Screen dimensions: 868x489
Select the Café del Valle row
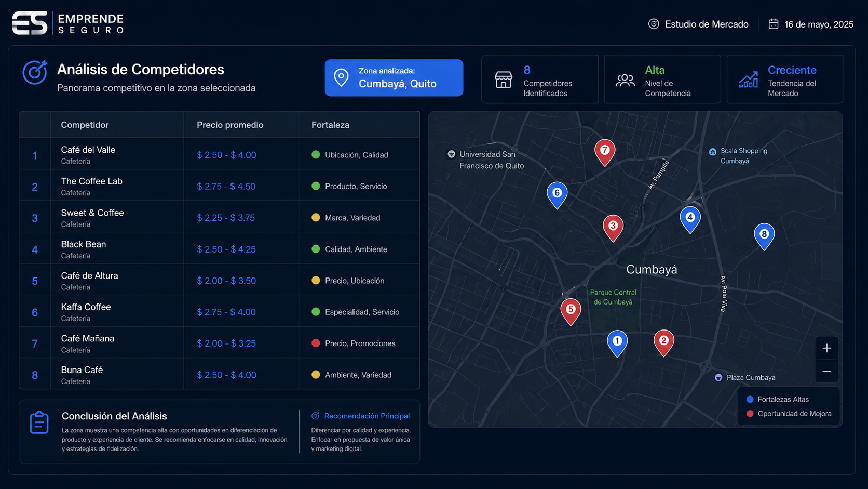click(x=219, y=154)
